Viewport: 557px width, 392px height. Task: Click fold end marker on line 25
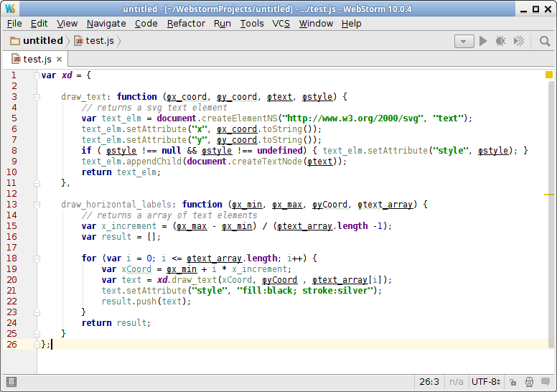coord(37,334)
